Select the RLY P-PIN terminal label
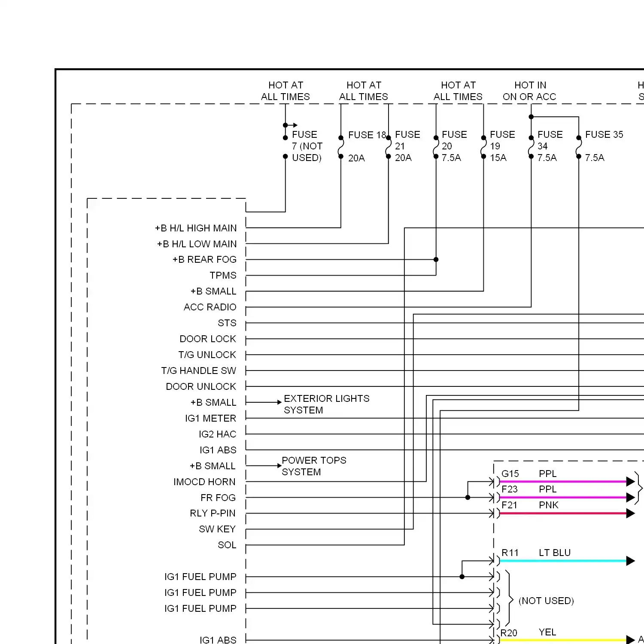Screen dimensions: 644x644 (213, 513)
